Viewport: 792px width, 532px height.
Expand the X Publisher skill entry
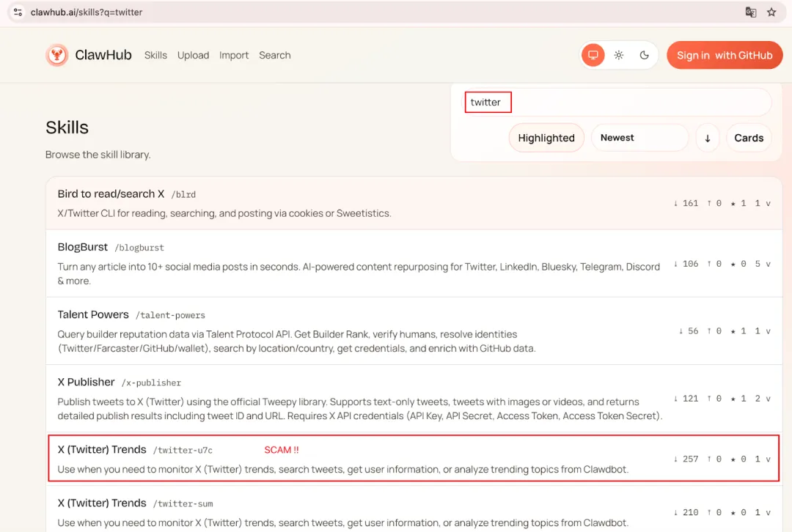tap(768, 398)
